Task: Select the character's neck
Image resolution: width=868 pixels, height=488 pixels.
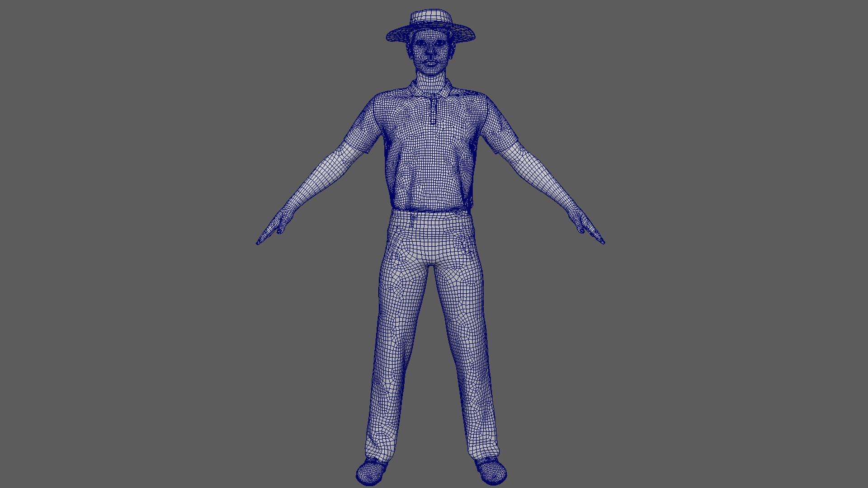Action: coord(430,81)
